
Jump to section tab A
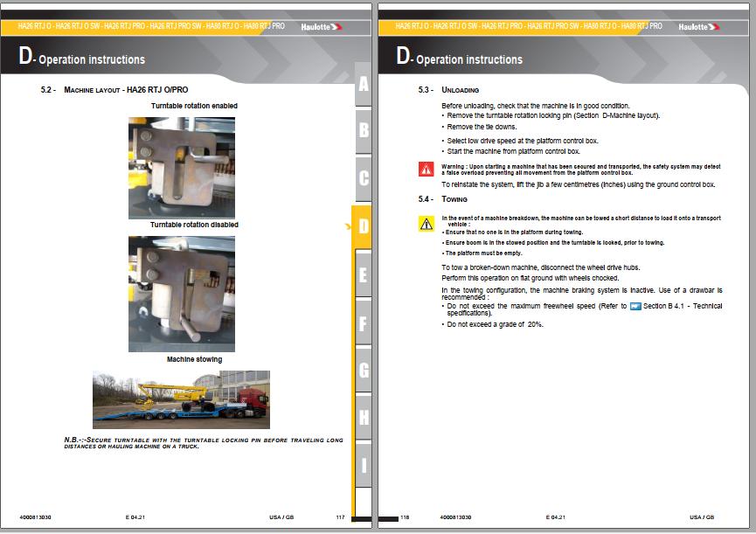[364, 85]
